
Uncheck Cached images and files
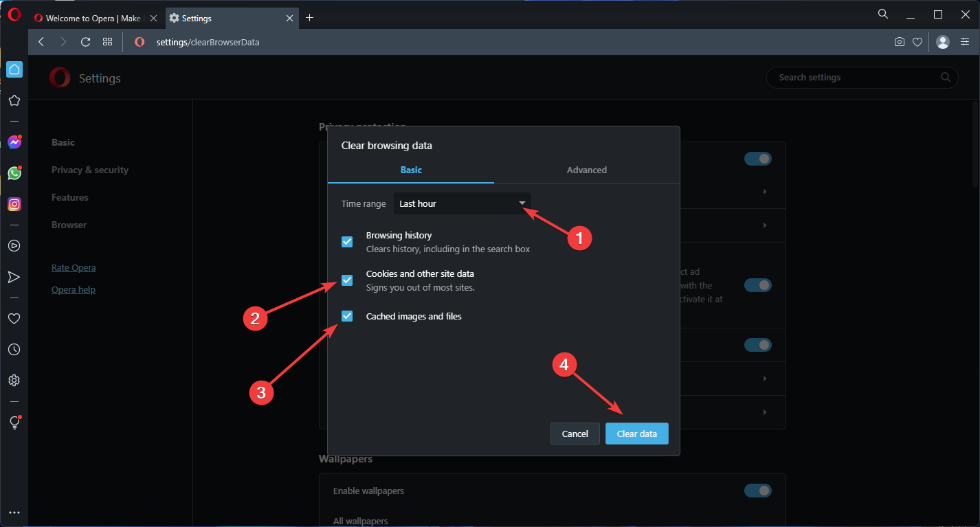coord(347,316)
